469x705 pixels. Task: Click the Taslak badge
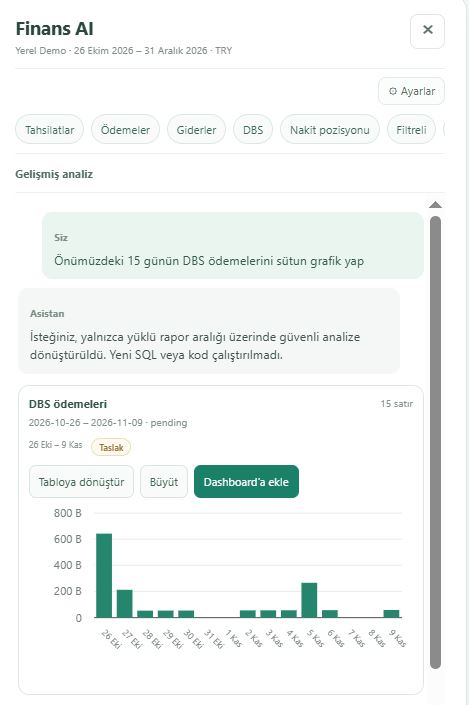tap(111, 447)
